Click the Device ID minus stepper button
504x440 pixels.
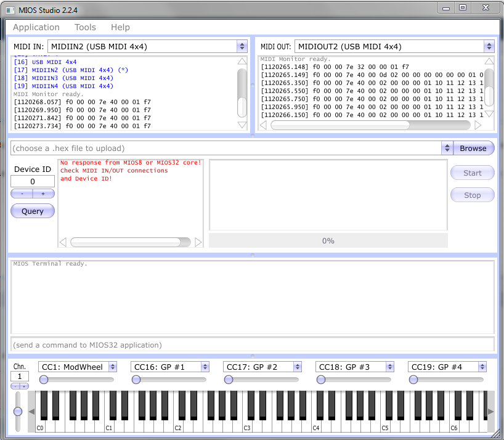22,194
